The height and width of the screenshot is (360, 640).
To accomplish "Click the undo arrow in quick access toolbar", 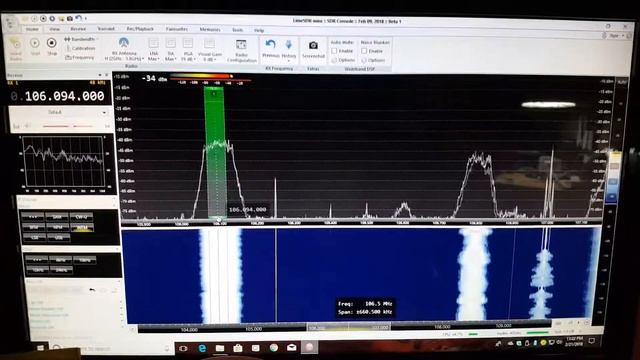I will (79, 18).
